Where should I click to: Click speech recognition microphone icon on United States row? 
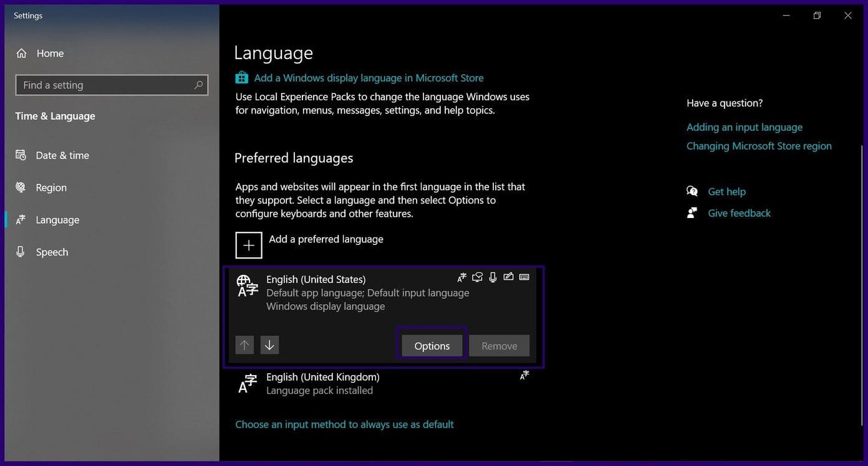tap(493, 277)
